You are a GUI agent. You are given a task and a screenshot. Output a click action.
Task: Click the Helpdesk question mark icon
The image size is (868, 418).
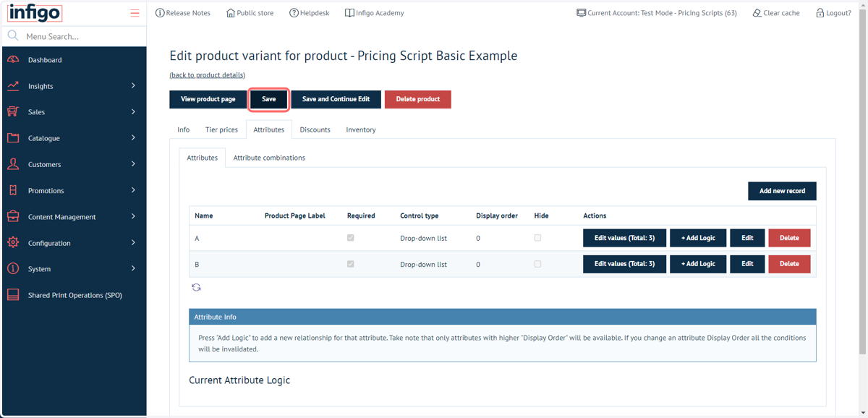[294, 13]
